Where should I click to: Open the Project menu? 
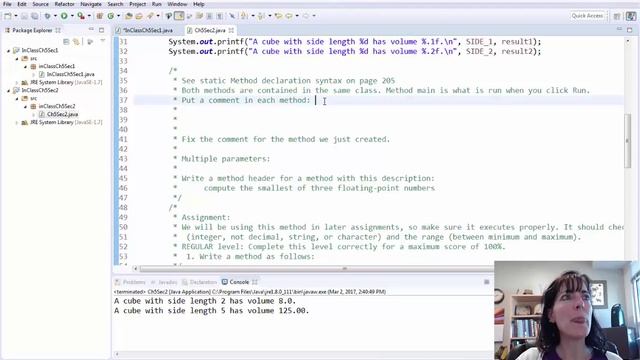click(x=138, y=4)
